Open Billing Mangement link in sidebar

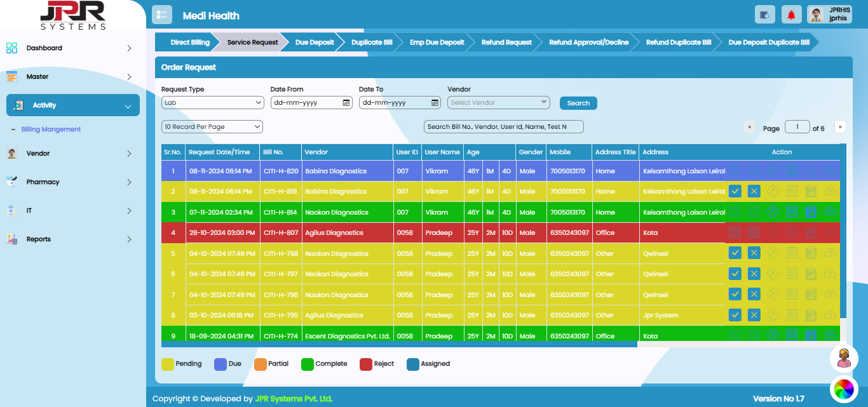coord(51,130)
